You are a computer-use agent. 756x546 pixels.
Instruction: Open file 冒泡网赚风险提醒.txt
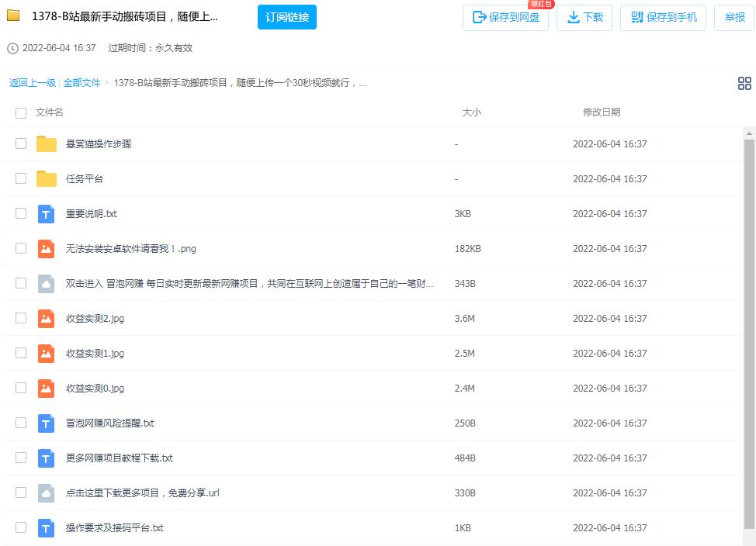[110, 423]
